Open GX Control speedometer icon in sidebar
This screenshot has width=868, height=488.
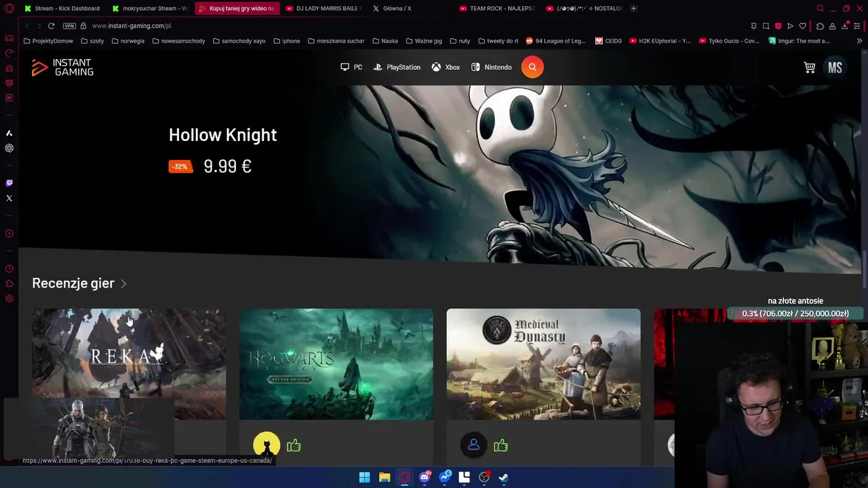pos(9,53)
